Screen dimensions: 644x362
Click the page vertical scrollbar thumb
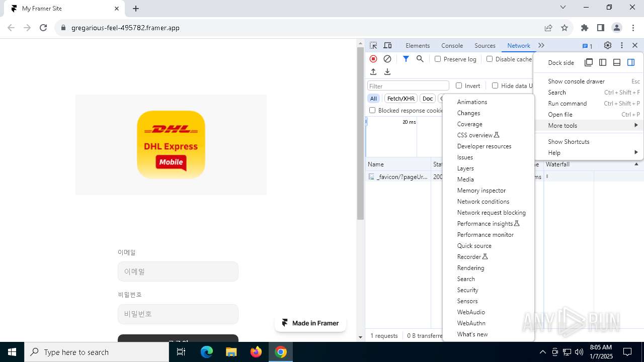pyautogui.click(x=360, y=134)
